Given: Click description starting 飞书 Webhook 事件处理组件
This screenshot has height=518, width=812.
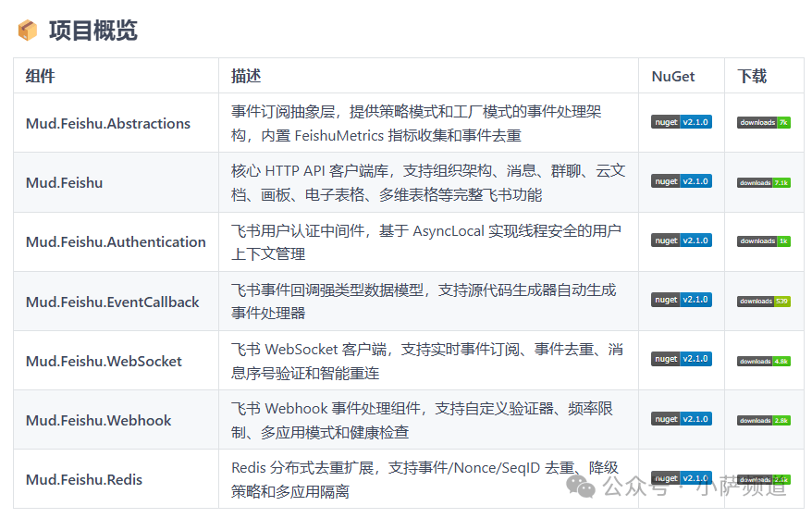Looking at the screenshot, I should point(422,420).
